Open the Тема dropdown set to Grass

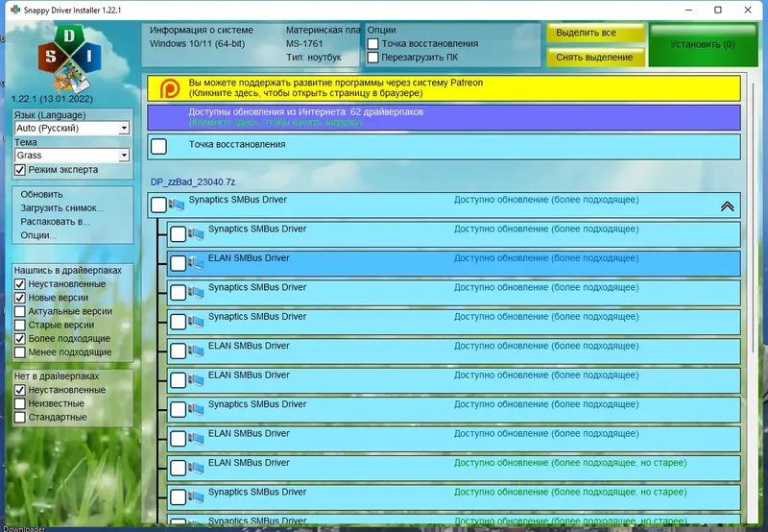point(72,156)
